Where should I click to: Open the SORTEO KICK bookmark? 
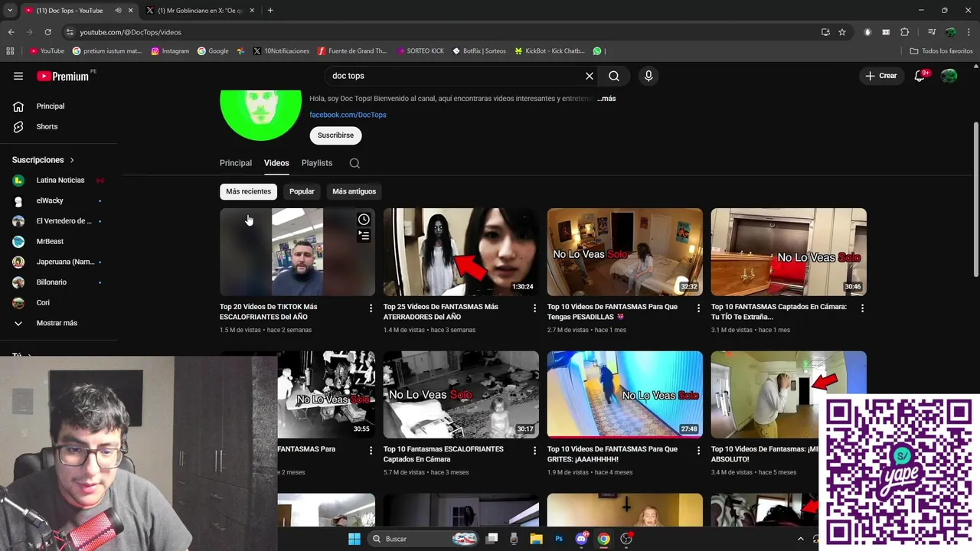pos(420,51)
